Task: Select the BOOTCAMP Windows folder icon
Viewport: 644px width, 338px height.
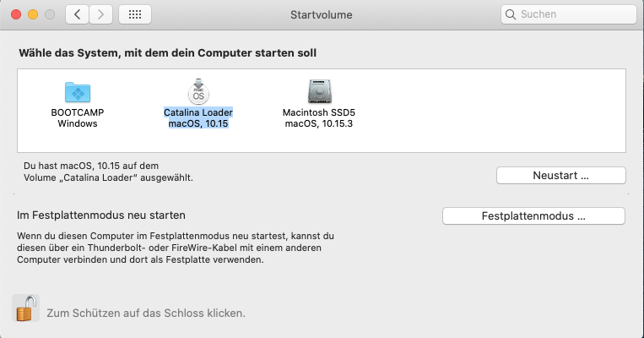Action: (78, 92)
